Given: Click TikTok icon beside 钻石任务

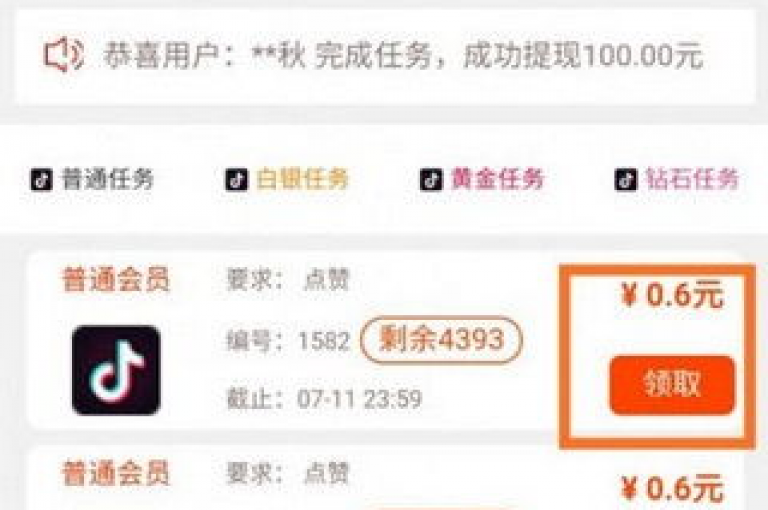Looking at the screenshot, I should pyautogui.click(x=626, y=179).
